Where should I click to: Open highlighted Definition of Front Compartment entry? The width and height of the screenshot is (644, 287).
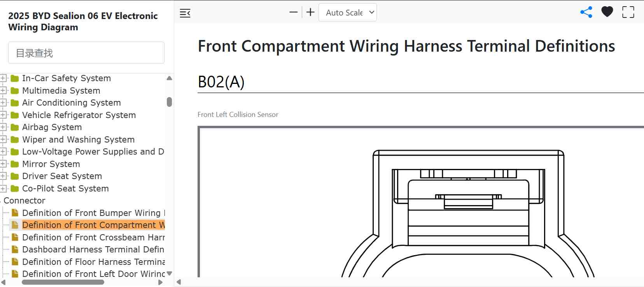coord(93,225)
